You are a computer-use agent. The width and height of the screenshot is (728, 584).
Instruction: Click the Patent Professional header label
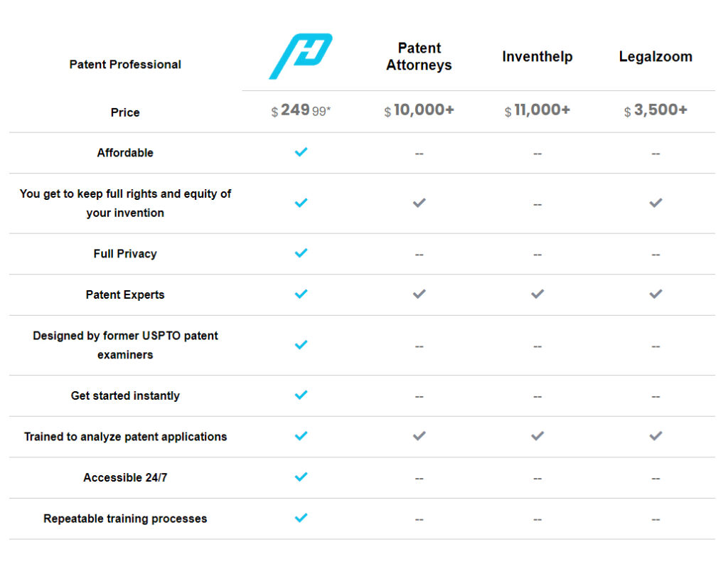pyautogui.click(x=125, y=64)
